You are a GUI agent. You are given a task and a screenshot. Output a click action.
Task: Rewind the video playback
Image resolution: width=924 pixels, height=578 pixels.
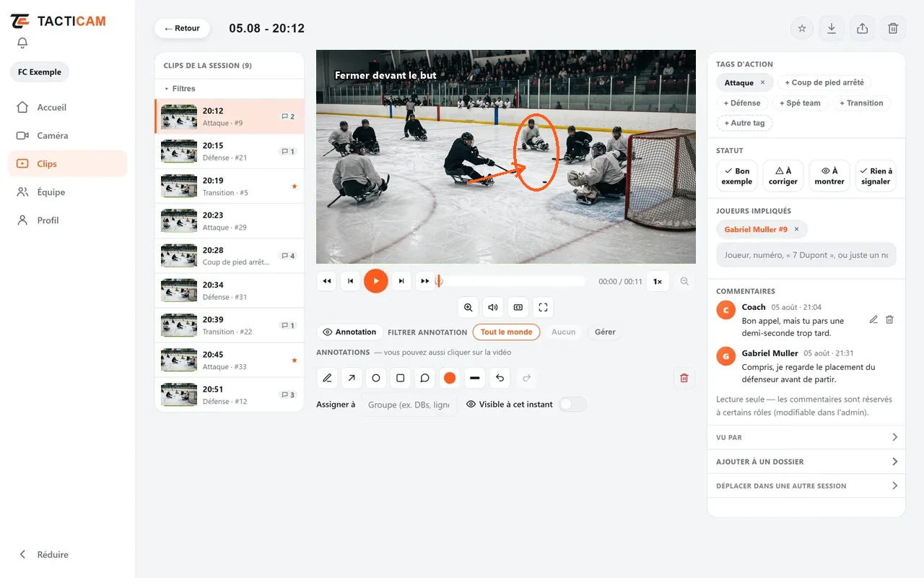point(327,281)
